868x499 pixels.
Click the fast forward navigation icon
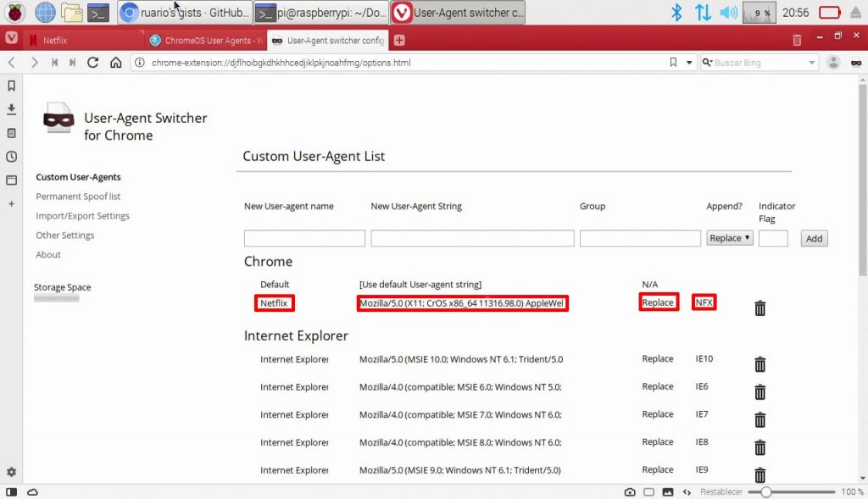point(73,63)
